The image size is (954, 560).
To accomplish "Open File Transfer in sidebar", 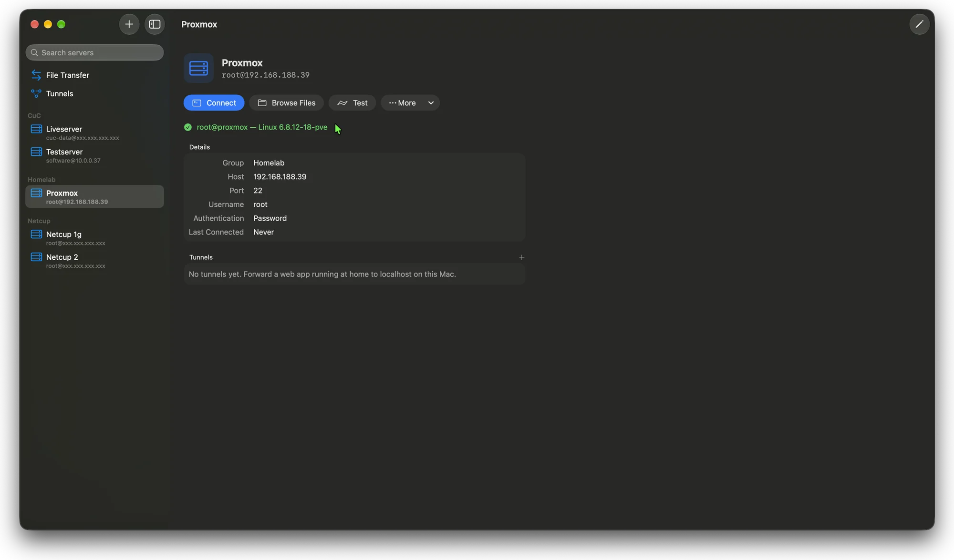I will (x=94, y=75).
